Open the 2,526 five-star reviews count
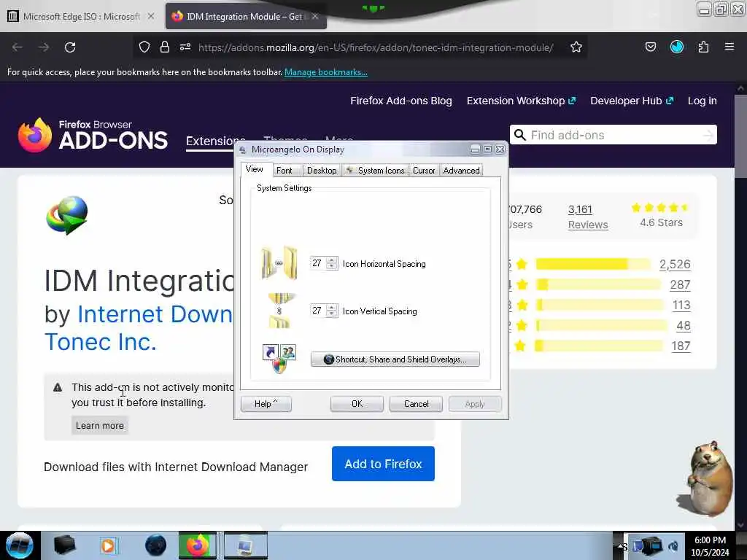Image resolution: width=747 pixels, height=560 pixels. pyautogui.click(x=675, y=264)
